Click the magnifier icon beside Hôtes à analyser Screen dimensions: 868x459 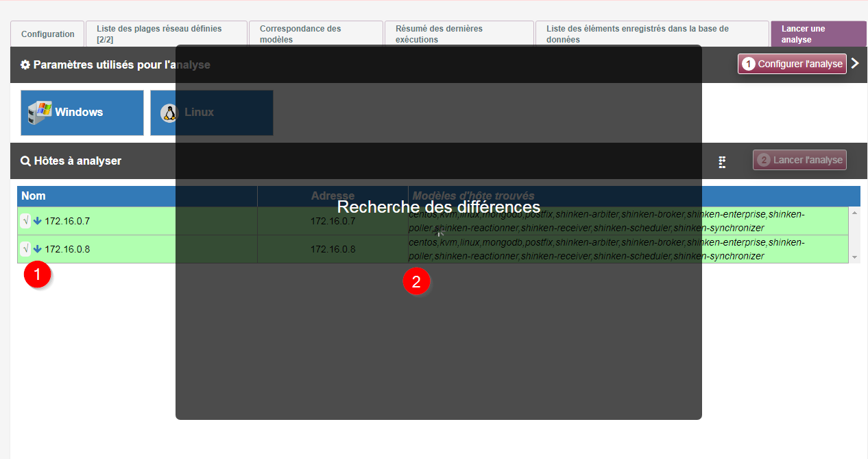[x=25, y=161]
